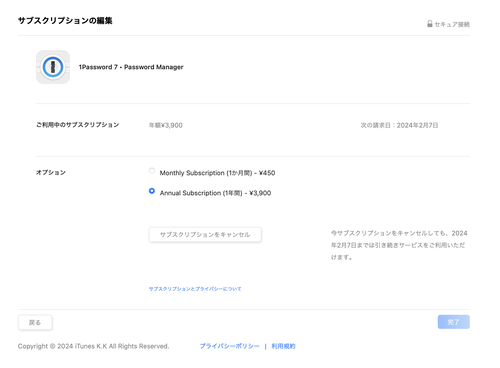Image resolution: width=500 pixels, height=368 pixels.
Task: Click the 年額¥3,900 price text
Action: click(166, 125)
